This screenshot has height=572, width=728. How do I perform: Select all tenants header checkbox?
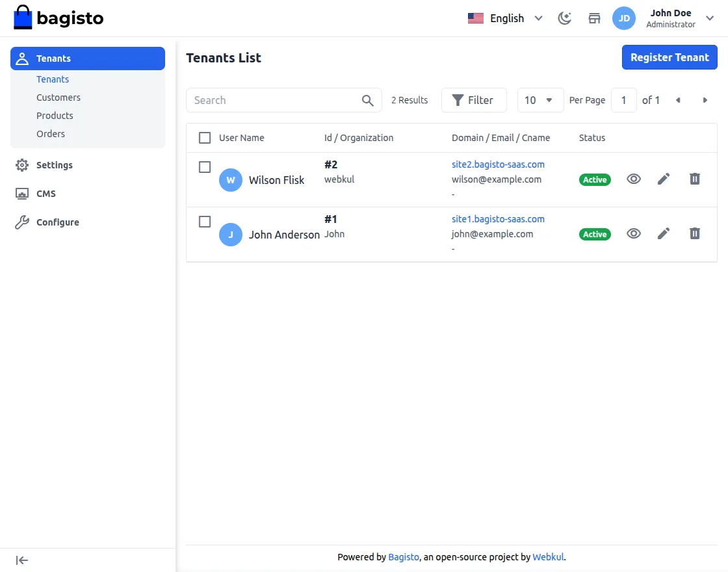pyautogui.click(x=205, y=138)
